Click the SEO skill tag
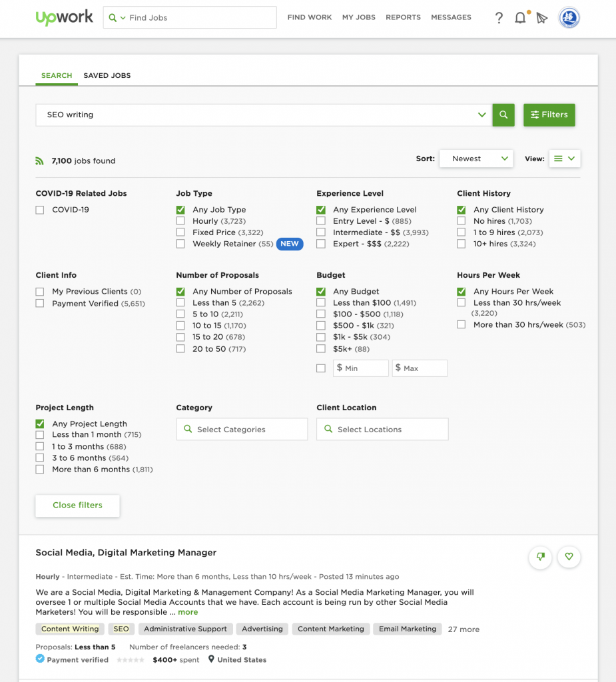 point(121,629)
